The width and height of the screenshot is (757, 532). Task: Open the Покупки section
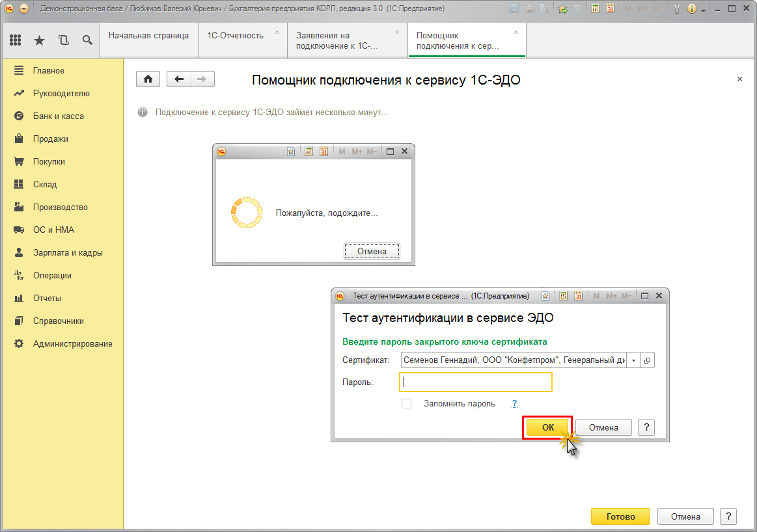click(62, 161)
